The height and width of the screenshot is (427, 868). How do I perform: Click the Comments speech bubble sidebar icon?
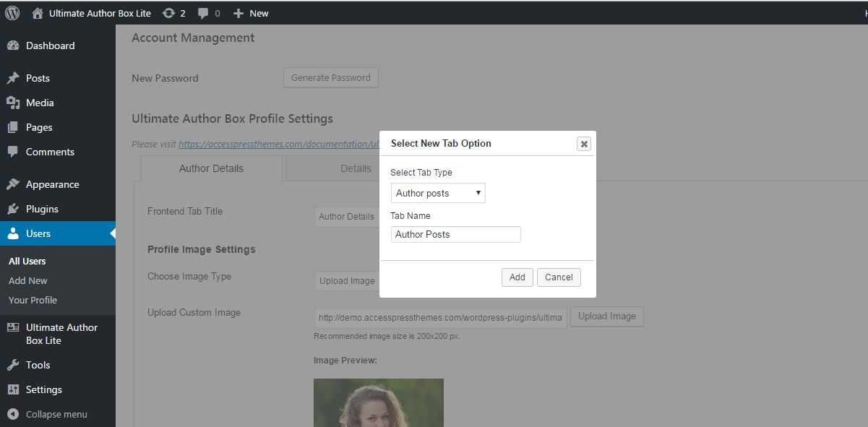pos(13,152)
